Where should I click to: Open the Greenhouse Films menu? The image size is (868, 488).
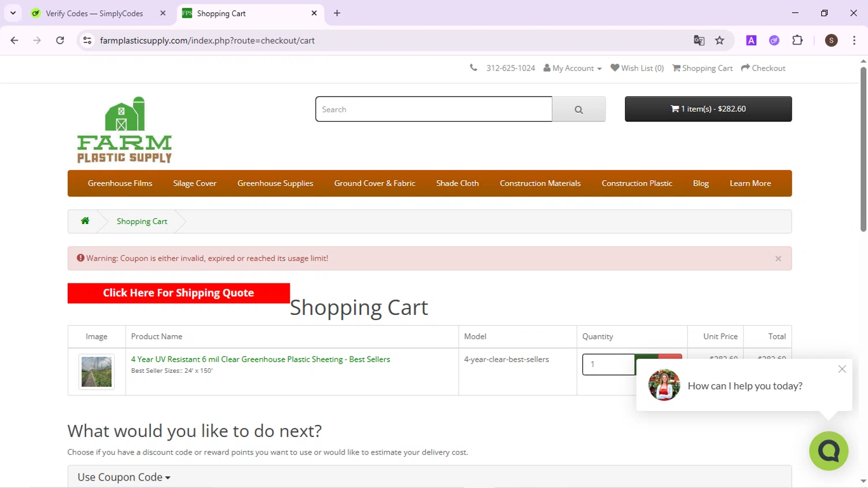pyautogui.click(x=120, y=184)
